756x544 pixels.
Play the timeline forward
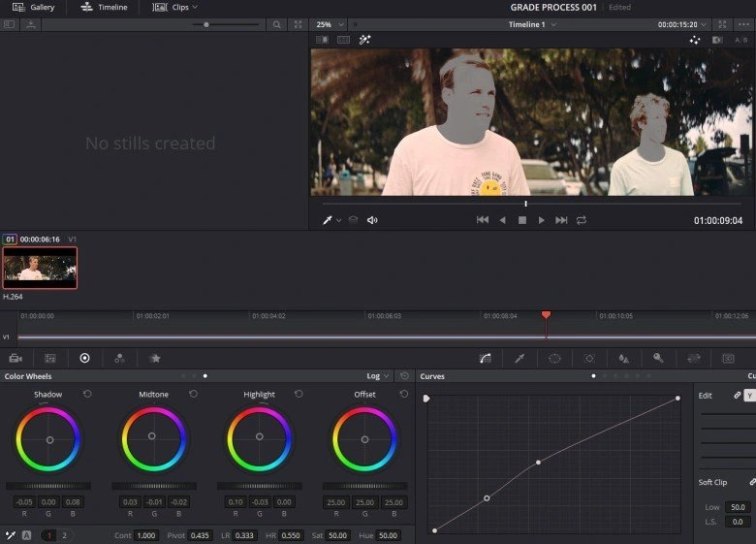(x=542, y=220)
